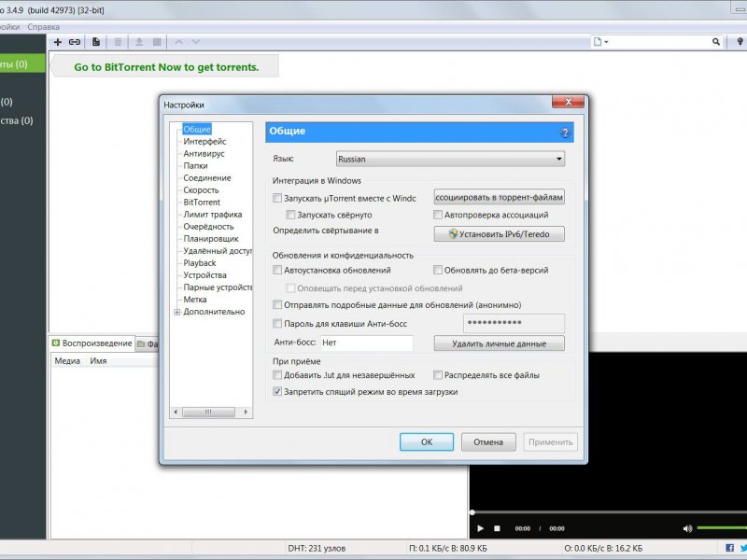This screenshot has height=560, width=747.
Task: Click the plus icon to add torrent
Action: pyautogui.click(x=58, y=42)
